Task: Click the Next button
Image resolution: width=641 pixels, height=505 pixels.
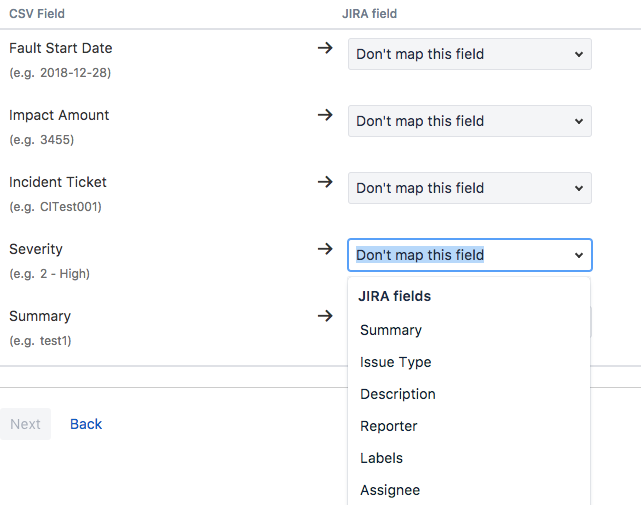Action: [x=25, y=424]
